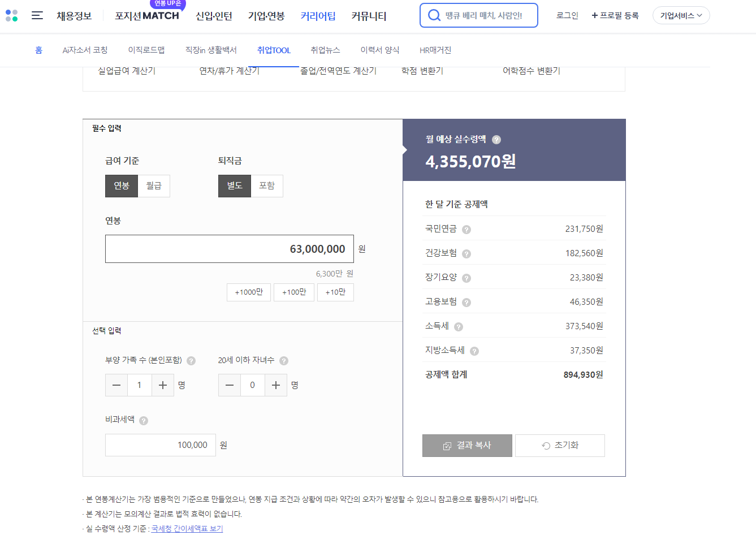Open 학점 변환기 tool
756x535 pixels.
(x=422, y=71)
